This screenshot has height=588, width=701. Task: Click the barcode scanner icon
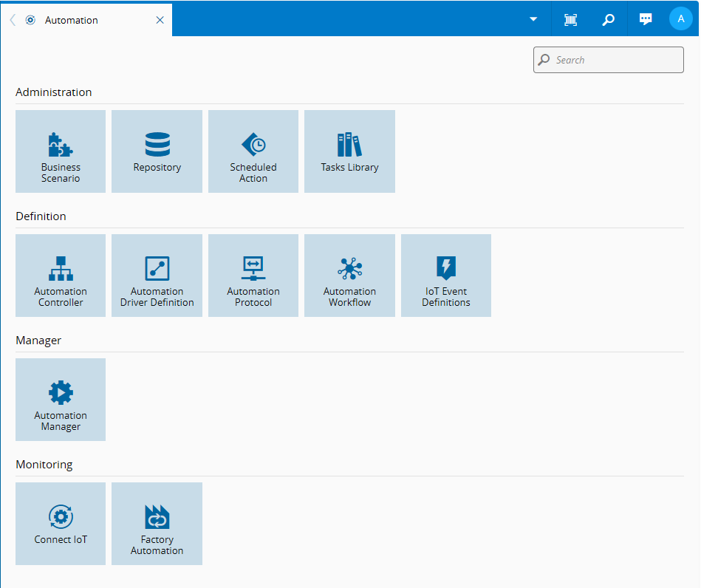pos(570,20)
